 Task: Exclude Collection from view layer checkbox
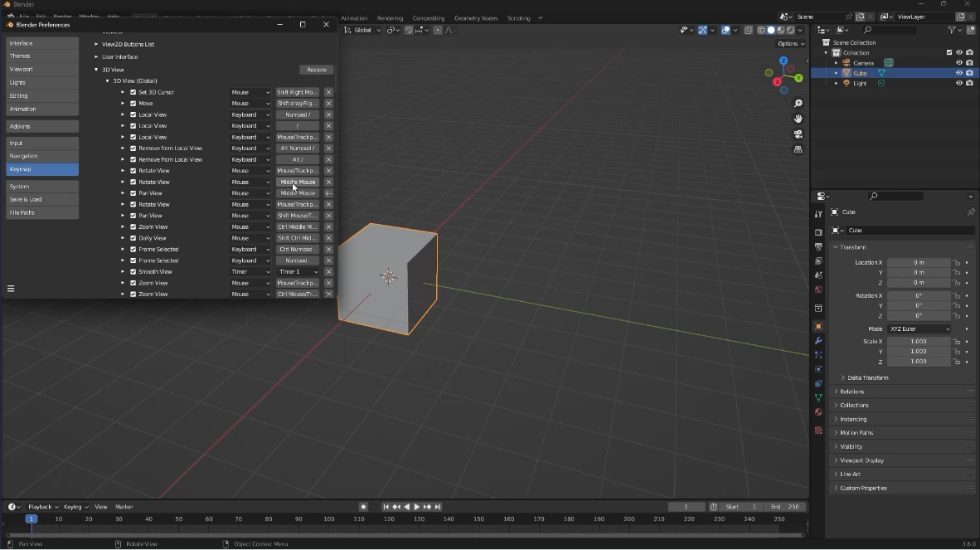pos(948,53)
